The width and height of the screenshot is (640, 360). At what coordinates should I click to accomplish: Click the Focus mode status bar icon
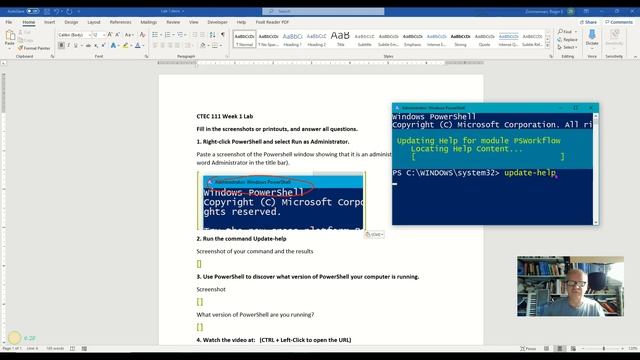click(528, 349)
